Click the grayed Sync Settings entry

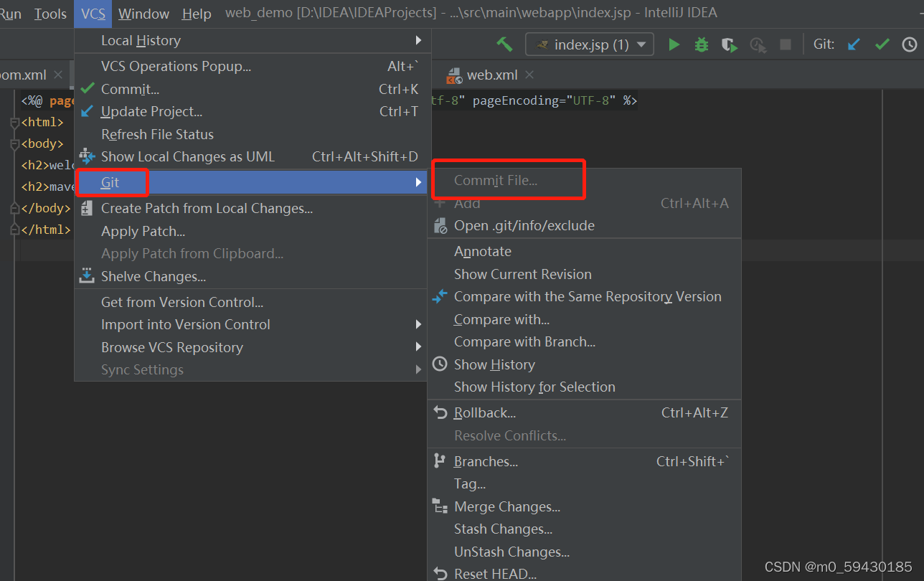click(253, 369)
